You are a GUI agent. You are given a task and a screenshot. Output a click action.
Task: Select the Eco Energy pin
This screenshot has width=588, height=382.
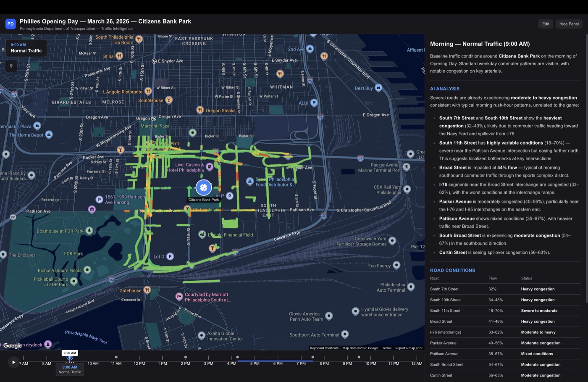point(396,265)
